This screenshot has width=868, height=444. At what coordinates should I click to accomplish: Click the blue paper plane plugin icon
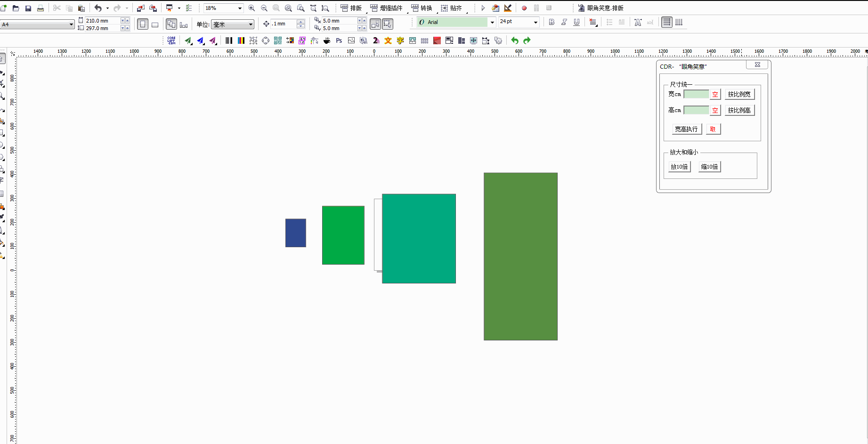point(201,40)
